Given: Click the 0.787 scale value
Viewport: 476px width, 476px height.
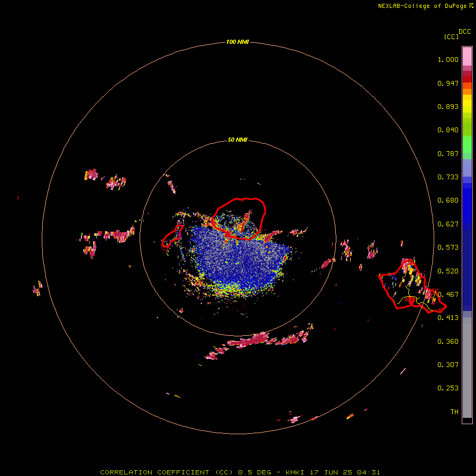Looking at the screenshot, I should click(x=448, y=153).
